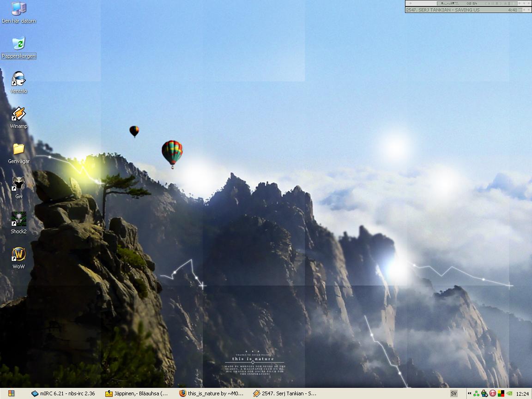Select the Papperskorgen recycle bin icon

(18, 48)
